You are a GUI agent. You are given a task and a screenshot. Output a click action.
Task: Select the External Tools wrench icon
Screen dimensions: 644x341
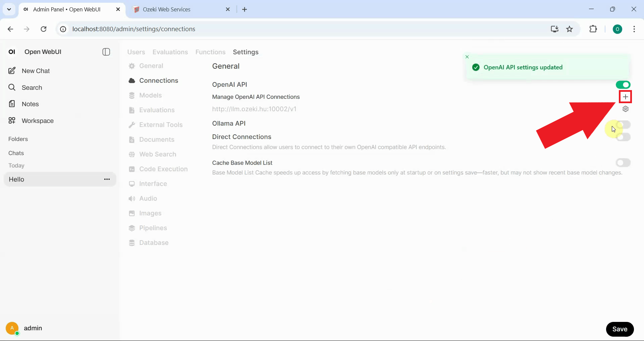[132, 125]
